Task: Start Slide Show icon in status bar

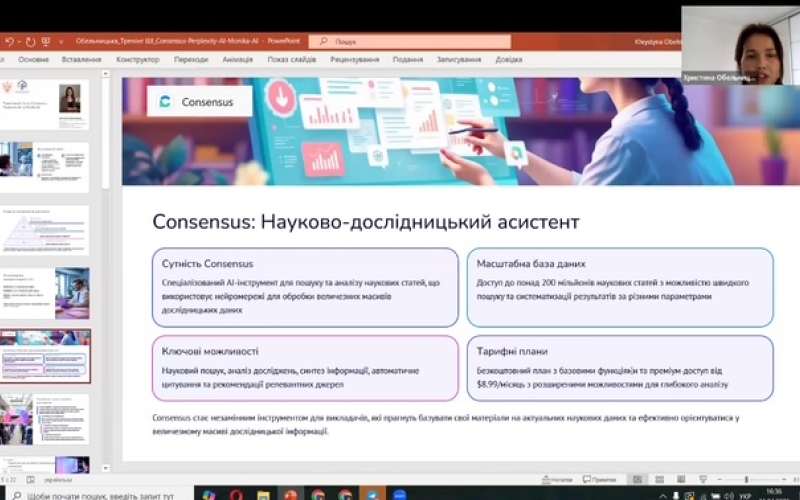Action: point(703,480)
